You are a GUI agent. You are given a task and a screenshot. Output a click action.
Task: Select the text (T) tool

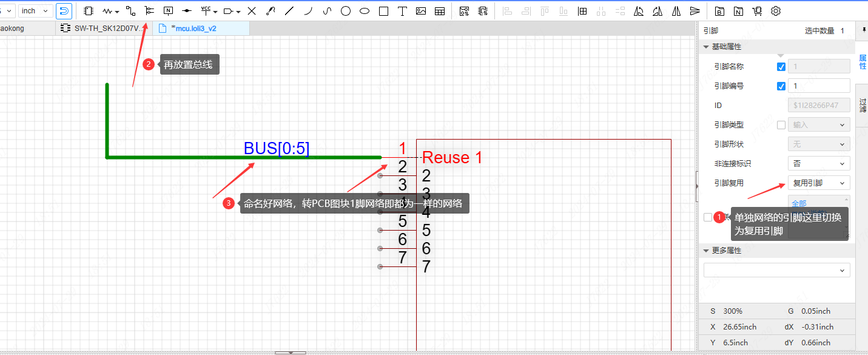(x=402, y=11)
